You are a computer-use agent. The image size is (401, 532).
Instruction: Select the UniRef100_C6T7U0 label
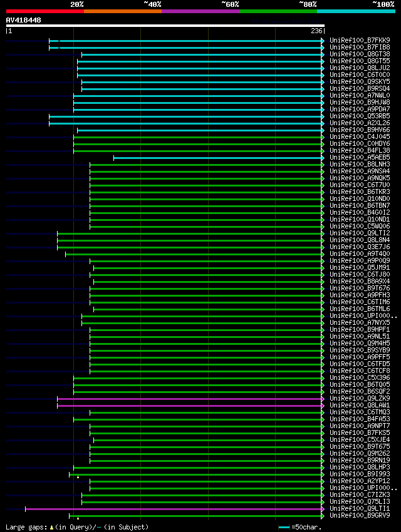pos(360,185)
